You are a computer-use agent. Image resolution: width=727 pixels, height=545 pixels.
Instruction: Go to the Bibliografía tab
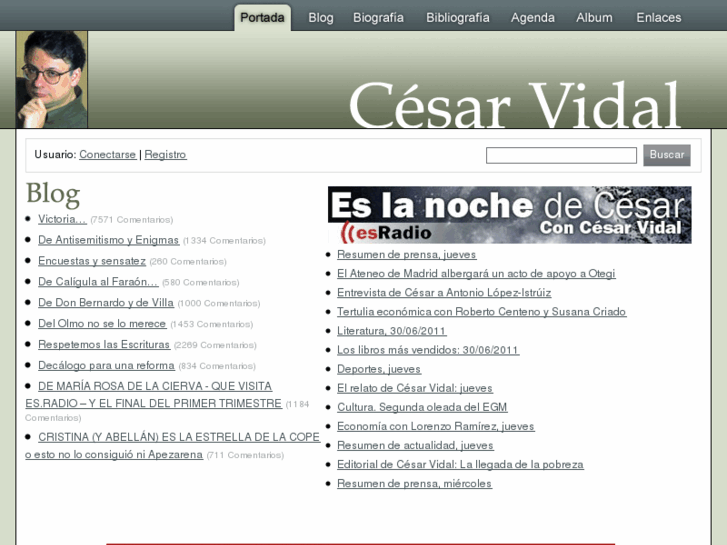click(458, 18)
